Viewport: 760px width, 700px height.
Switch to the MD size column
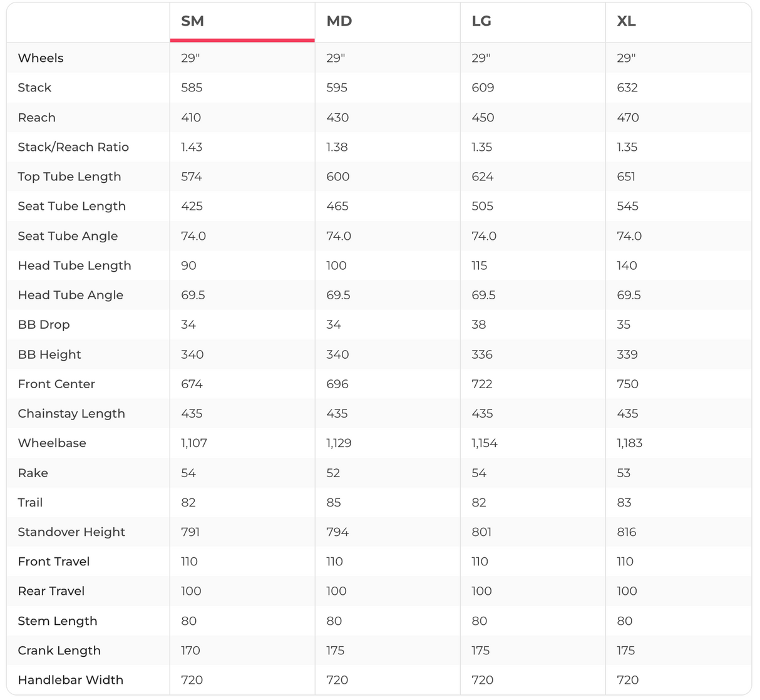tap(339, 21)
